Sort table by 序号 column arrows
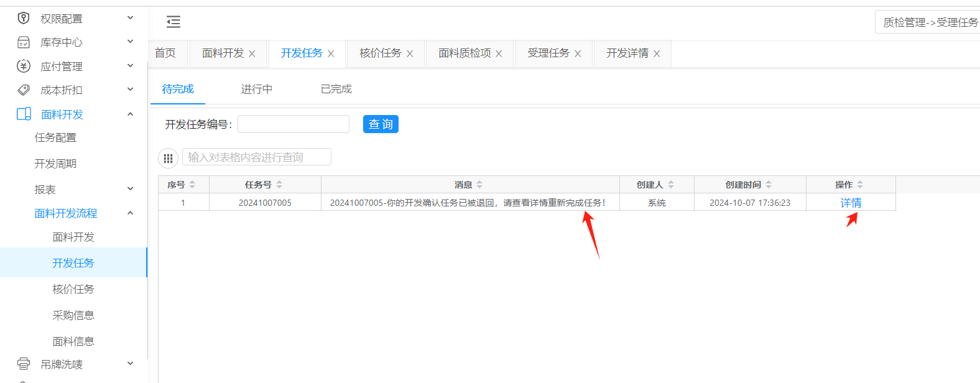 click(192, 185)
